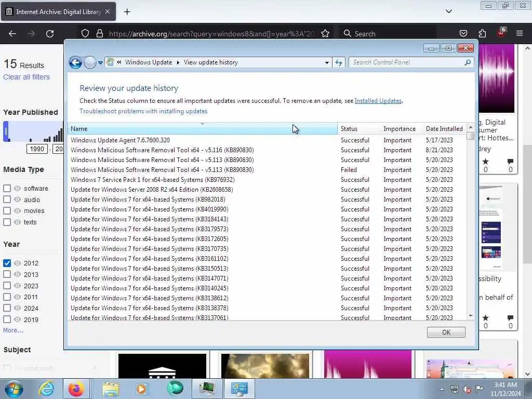This screenshot has width=532, height=399.
Task: Click update list scrollbar down arrow
Action: tap(470, 316)
